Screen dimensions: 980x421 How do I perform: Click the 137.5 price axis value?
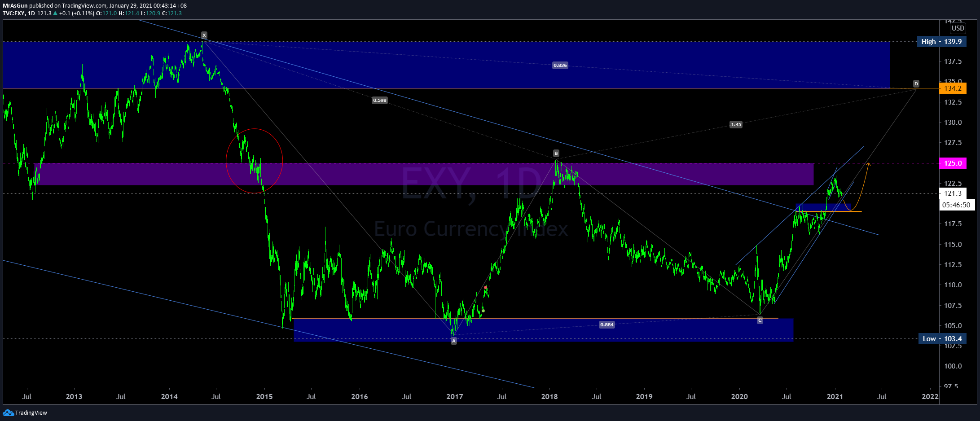[953, 61]
